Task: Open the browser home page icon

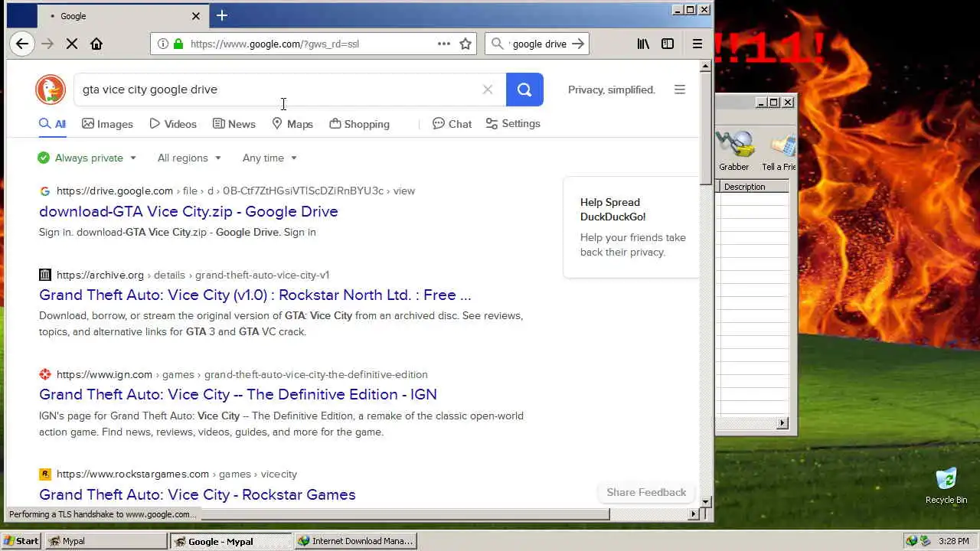Action: tap(96, 44)
